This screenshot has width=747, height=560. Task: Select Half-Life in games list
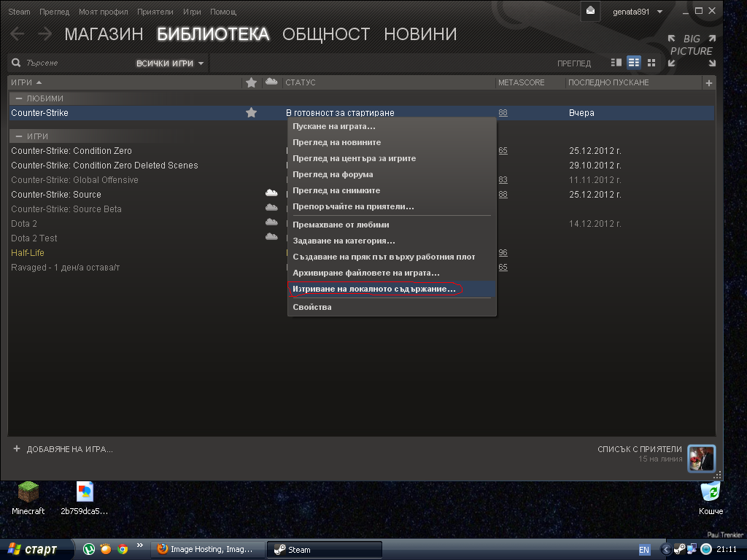[28, 252]
